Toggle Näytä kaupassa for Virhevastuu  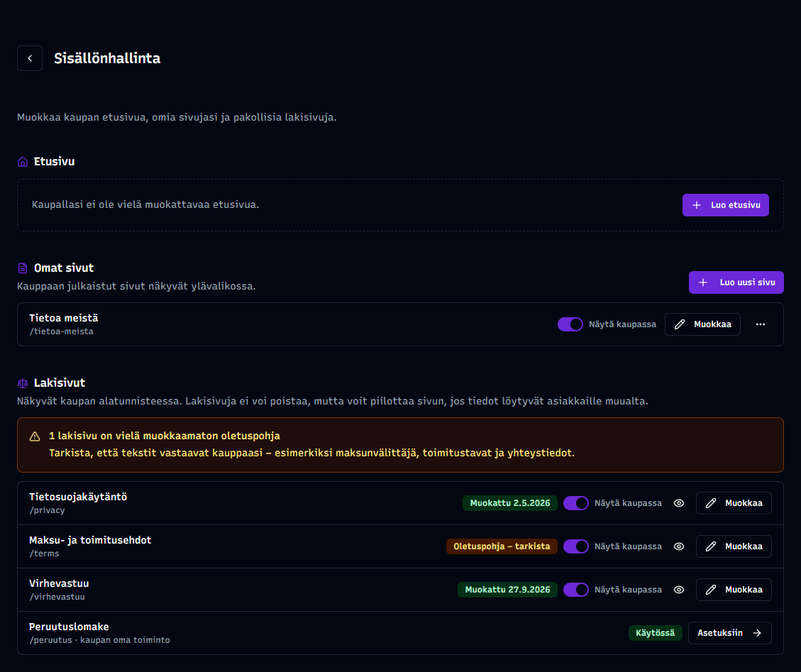[575, 590]
